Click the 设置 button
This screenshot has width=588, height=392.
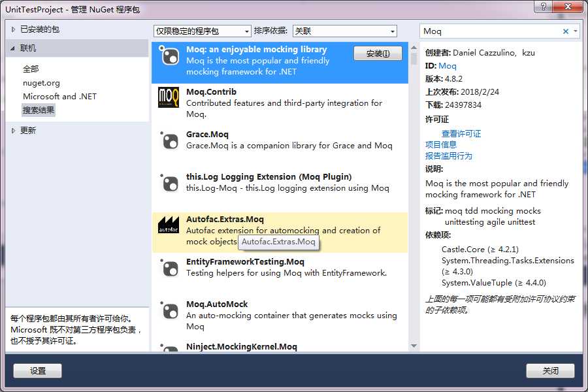click(x=37, y=370)
